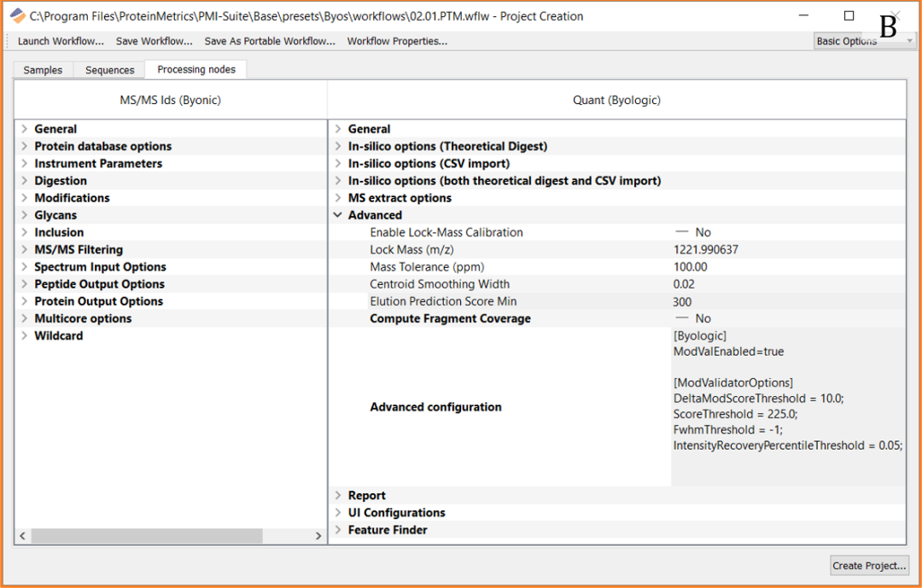Open the Basic Options dropdown
The image size is (922, 588).
[x=864, y=41]
